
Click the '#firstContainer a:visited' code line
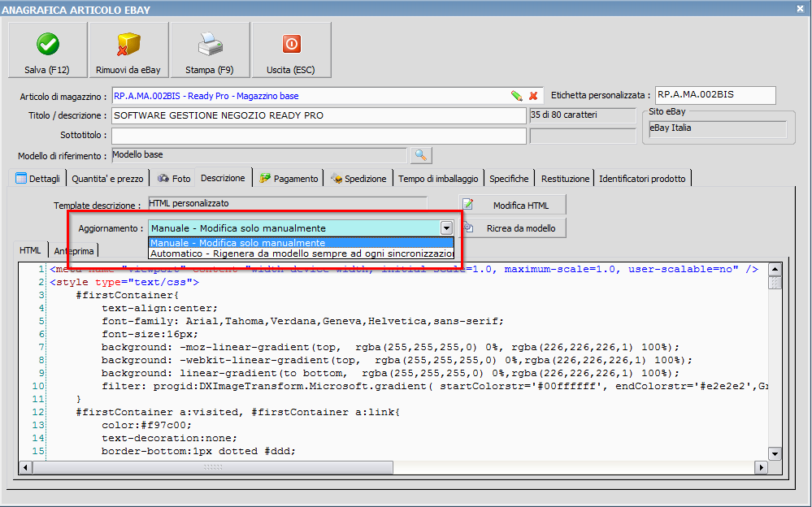[237, 412]
